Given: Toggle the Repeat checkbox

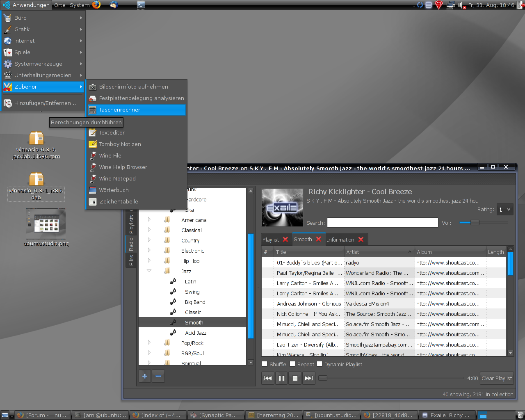Looking at the screenshot, I should point(292,364).
